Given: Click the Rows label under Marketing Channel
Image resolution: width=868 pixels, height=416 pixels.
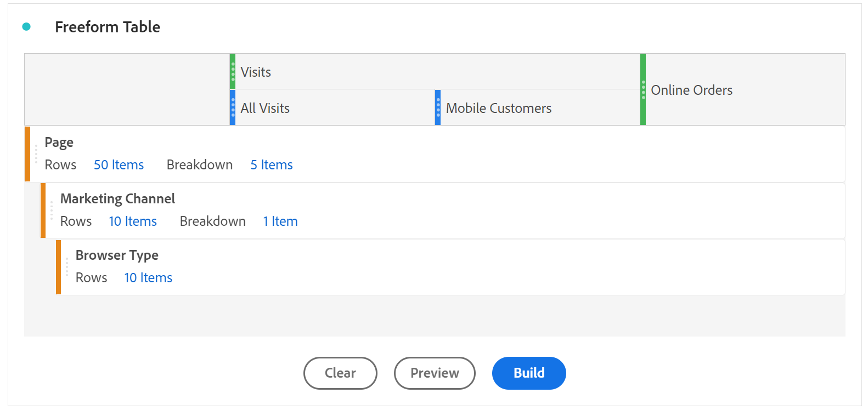Looking at the screenshot, I should pos(76,221).
